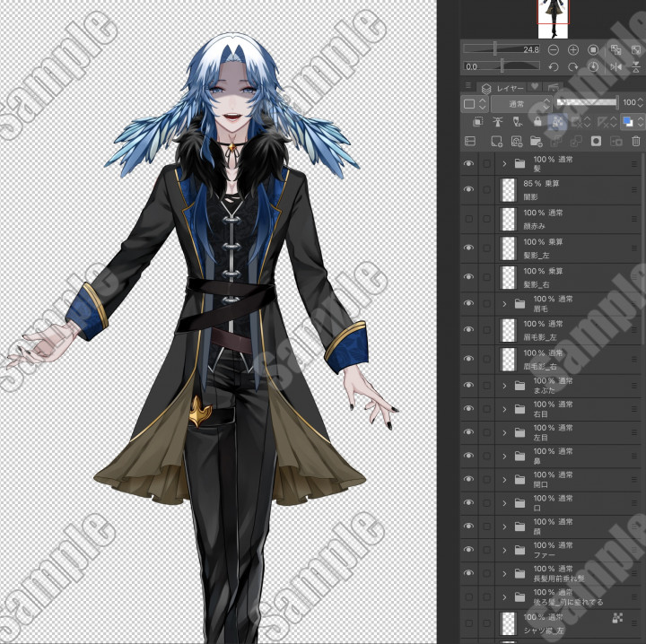Add a layer mask
The height and width of the screenshot is (644, 646).
pyautogui.click(x=596, y=142)
